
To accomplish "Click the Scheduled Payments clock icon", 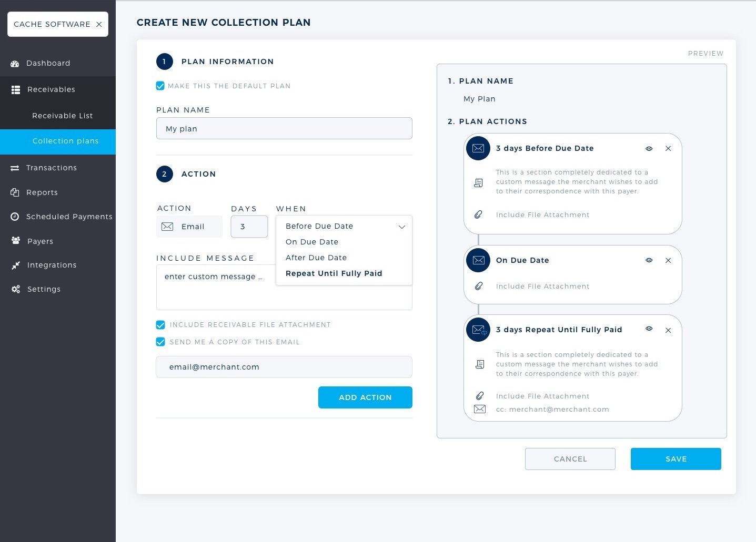I will [15, 217].
